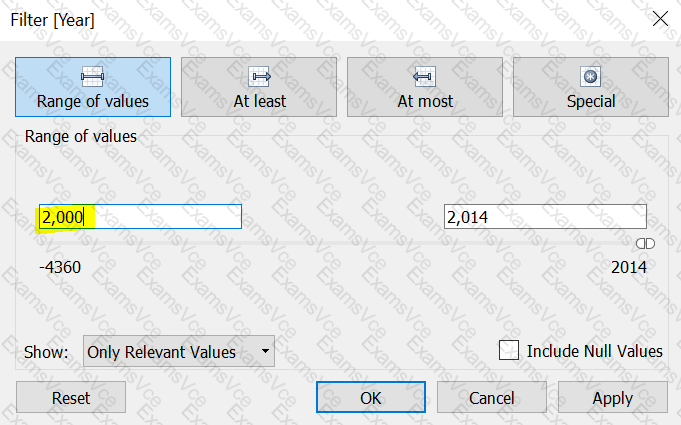Click the At most arrow icon
This screenshot has width=681, height=425.
coord(424,77)
